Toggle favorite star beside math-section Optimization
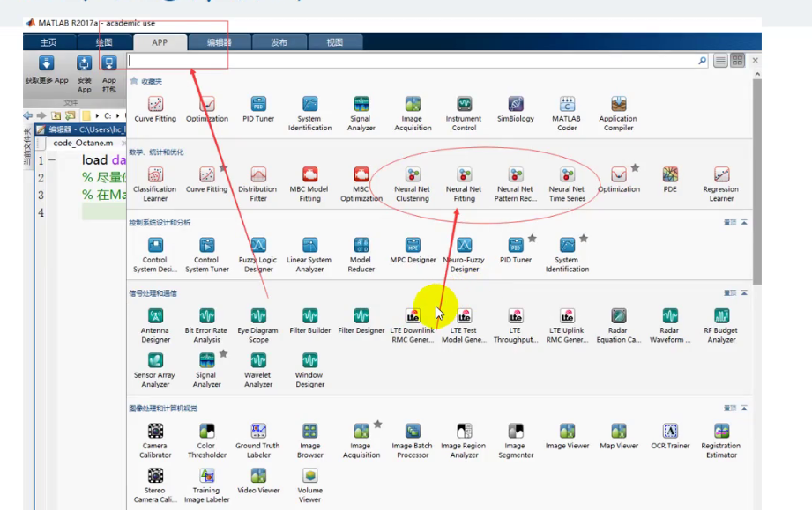This screenshot has height=510, width=812. pyautogui.click(x=635, y=168)
